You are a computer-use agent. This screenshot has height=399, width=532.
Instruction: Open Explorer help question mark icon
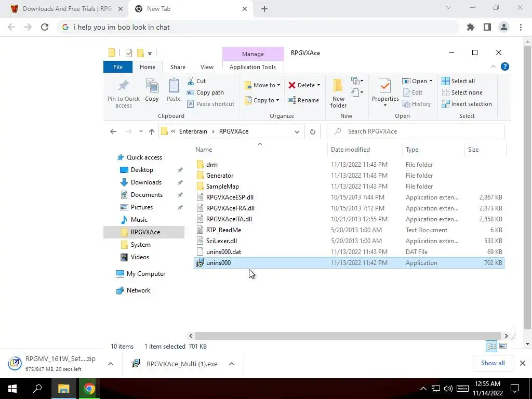[505, 67]
